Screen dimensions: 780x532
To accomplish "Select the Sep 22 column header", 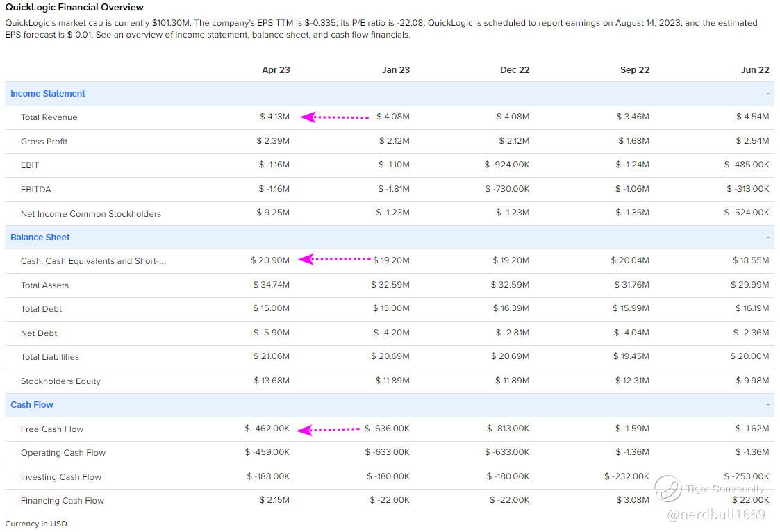I will tap(635, 70).
